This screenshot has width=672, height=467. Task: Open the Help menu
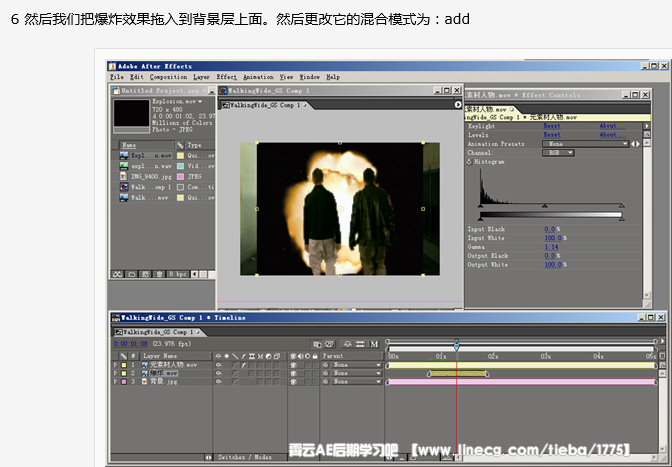[x=333, y=77]
